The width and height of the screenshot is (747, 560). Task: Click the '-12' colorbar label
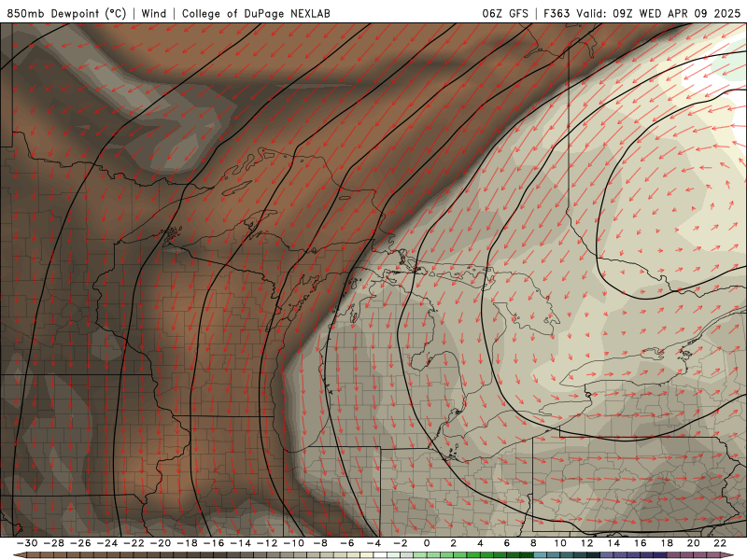point(267,543)
